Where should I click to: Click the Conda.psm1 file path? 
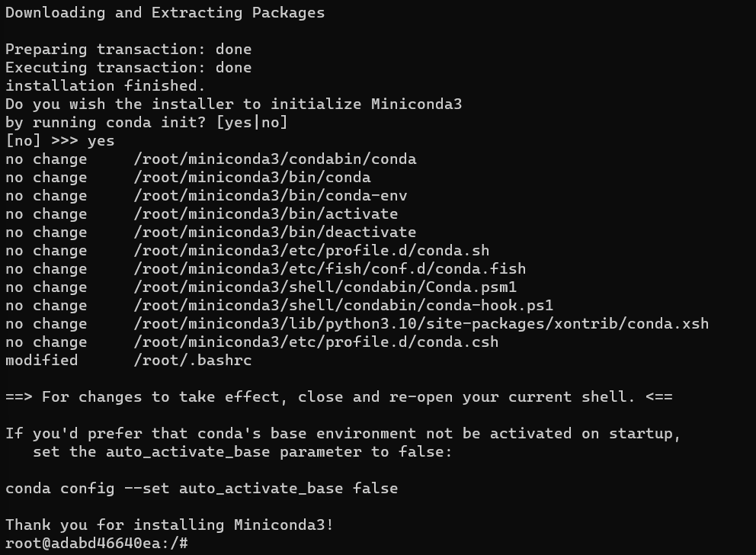pyautogui.click(x=325, y=287)
